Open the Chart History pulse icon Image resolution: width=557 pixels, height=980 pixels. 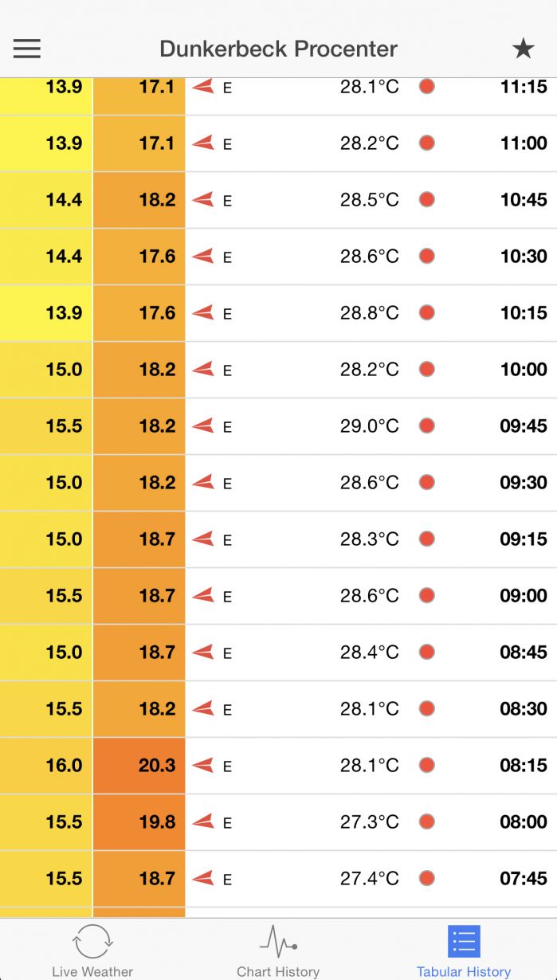(x=278, y=942)
